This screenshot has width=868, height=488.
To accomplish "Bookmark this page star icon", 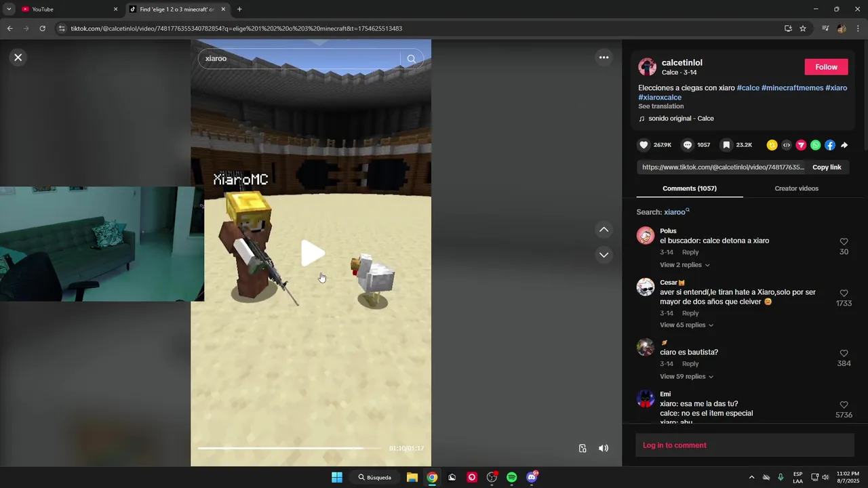I will pyautogui.click(x=803, y=28).
